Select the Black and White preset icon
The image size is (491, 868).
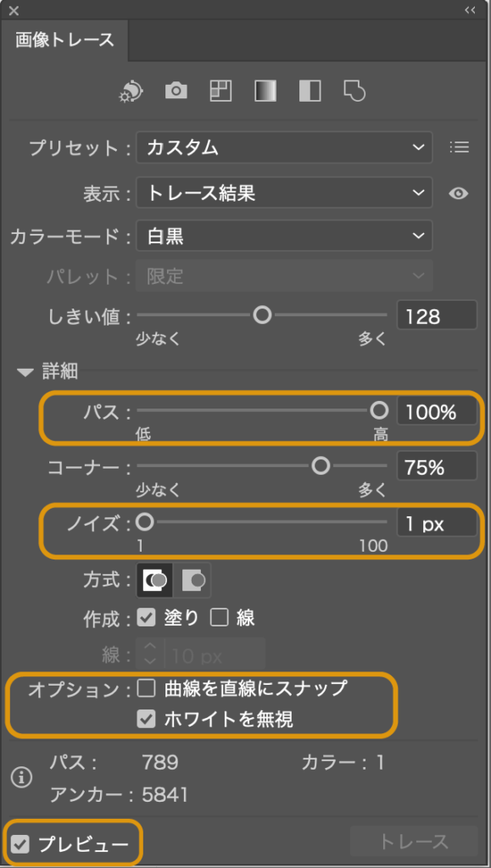coord(310,90)
